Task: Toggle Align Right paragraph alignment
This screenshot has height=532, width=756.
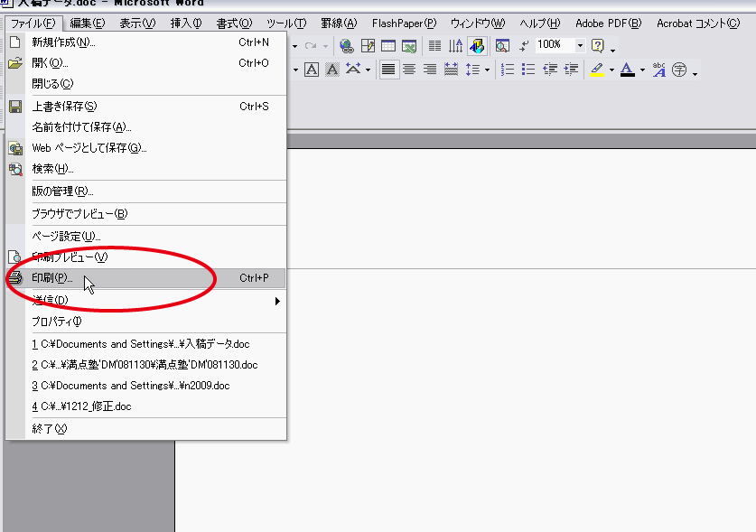Action: [x=430, y=70]
